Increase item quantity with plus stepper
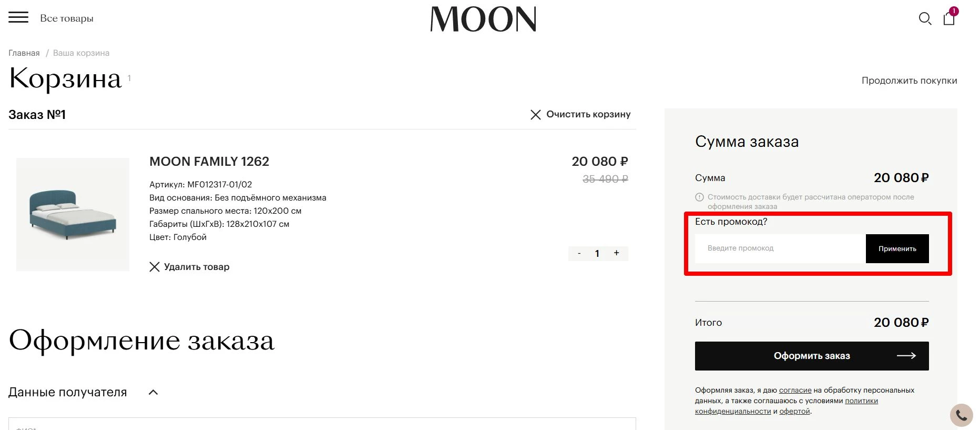The height and width of the screenshot is (430, 980). [616, 253]
